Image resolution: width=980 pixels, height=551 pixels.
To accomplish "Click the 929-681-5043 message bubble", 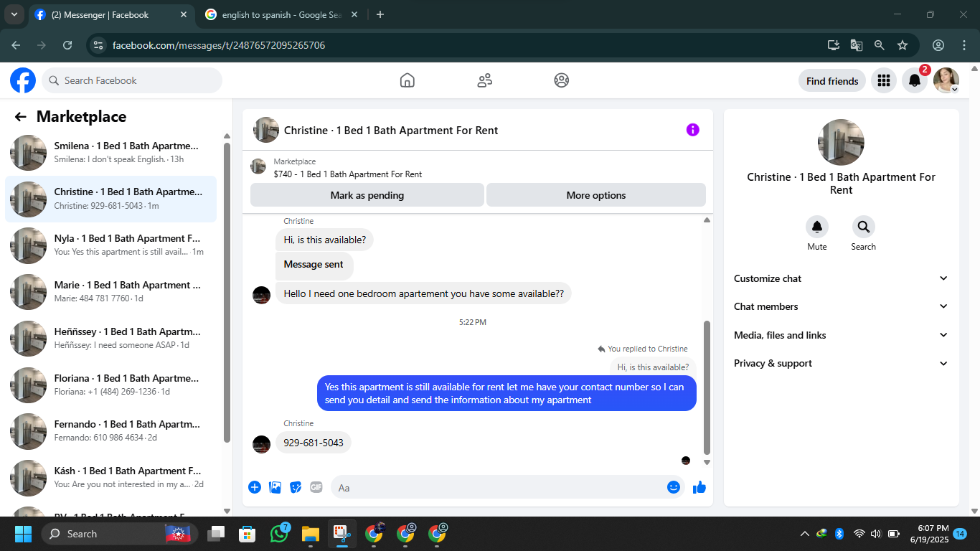I will click(314, 443).
